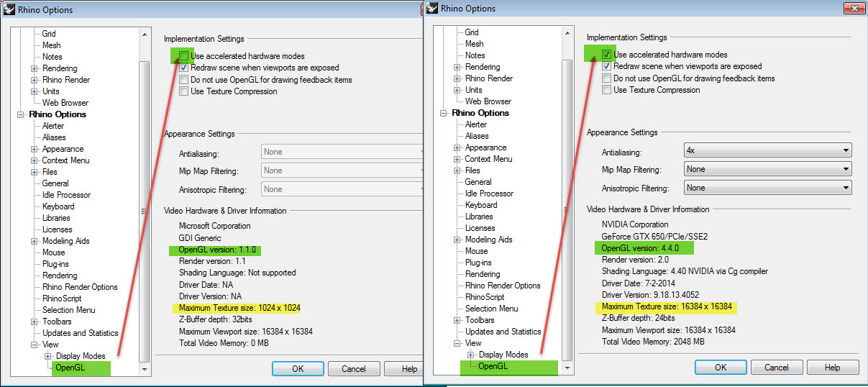Screen dimensions: 868x387
Task: Expand Files node in left window tree
Action: 35,172
